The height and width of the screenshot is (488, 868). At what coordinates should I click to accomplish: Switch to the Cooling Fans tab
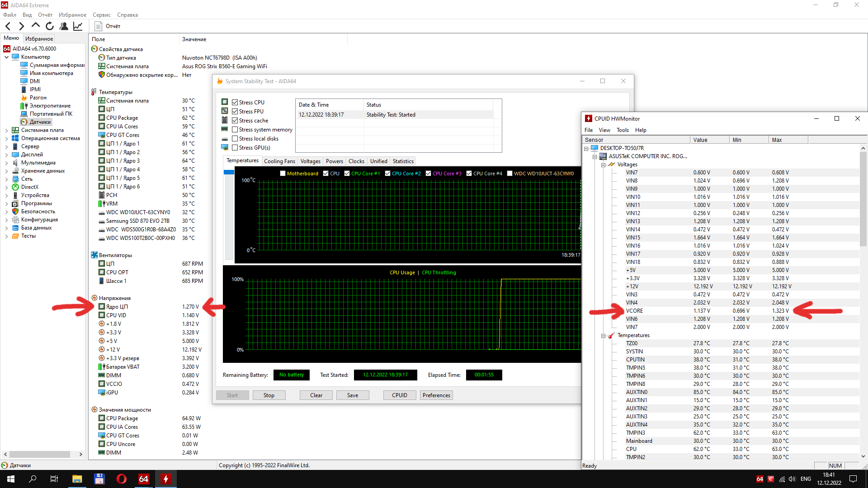(279, 161)
